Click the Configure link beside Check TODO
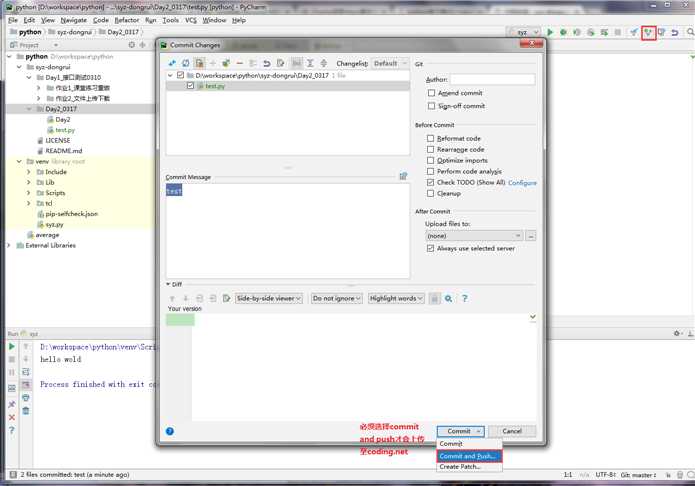The height and width of the screenshot is (486, 695). pos(522,183)
